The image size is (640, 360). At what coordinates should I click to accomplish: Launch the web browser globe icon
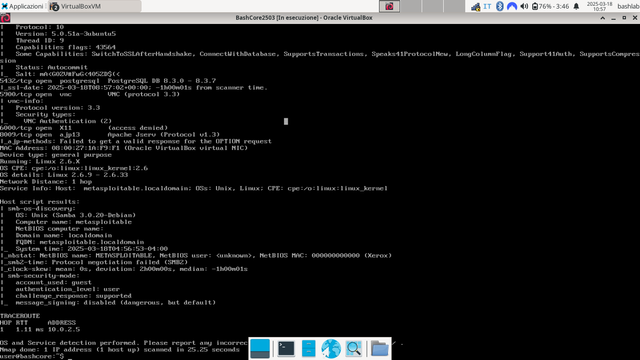pos(331,349)
